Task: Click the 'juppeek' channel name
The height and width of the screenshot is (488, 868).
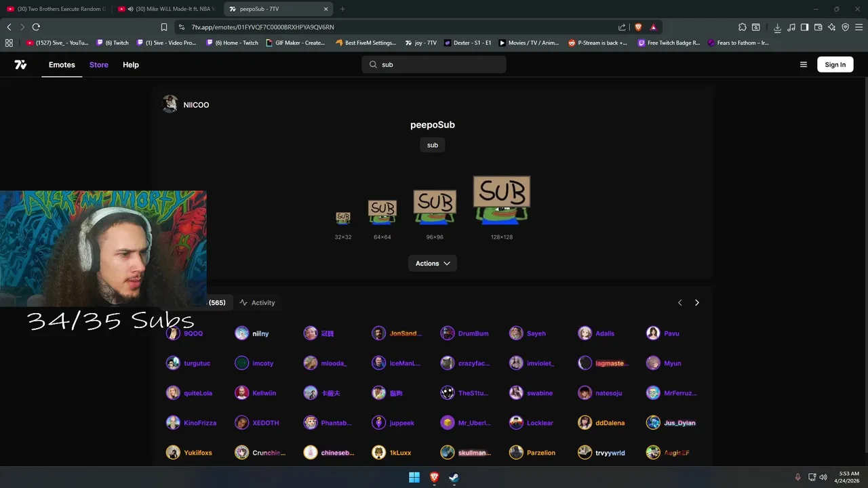Action: (x=402, y=423)
